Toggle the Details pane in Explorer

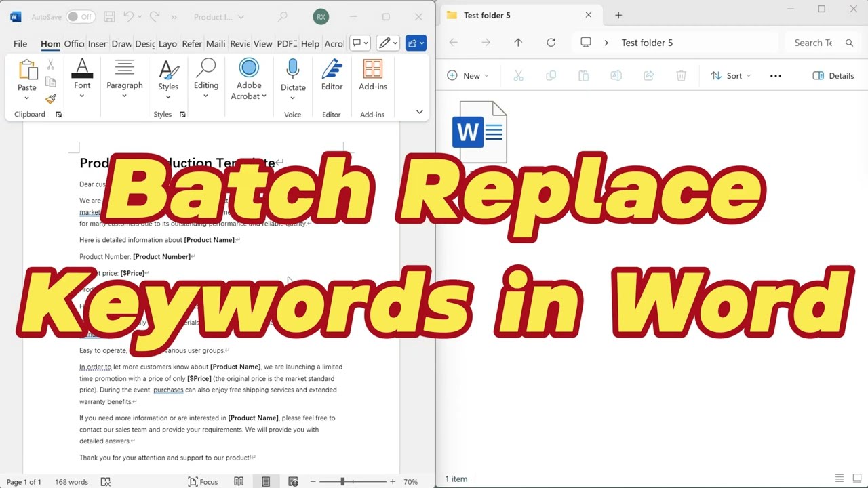tap(833, 76)
